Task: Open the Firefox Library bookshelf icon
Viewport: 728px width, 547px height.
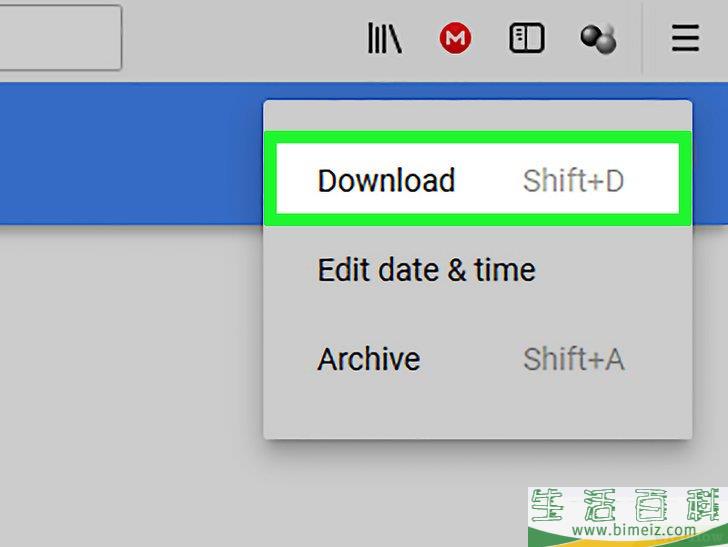Action: pyautogui.click(x=384, y=38)
